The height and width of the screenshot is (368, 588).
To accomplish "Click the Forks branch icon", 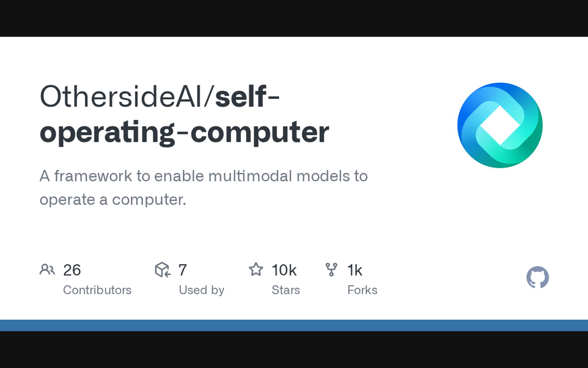I will [x=331, y=270].
